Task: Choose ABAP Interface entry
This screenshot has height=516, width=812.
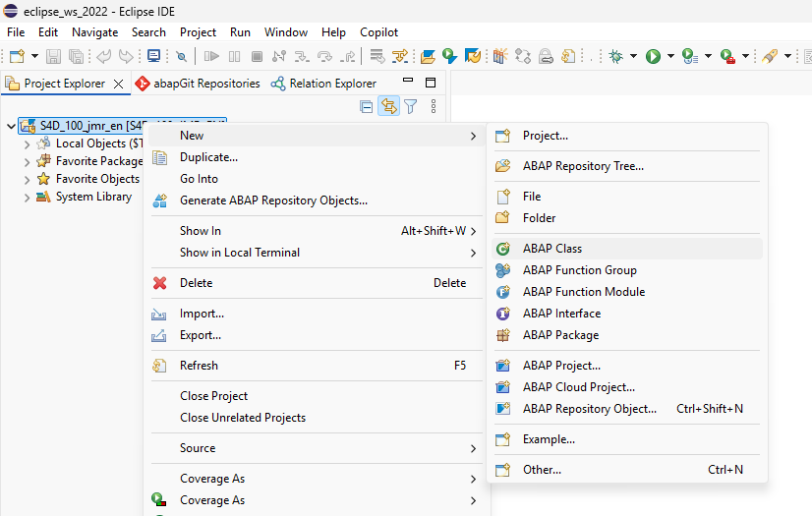Action: (x=626, y=314)
